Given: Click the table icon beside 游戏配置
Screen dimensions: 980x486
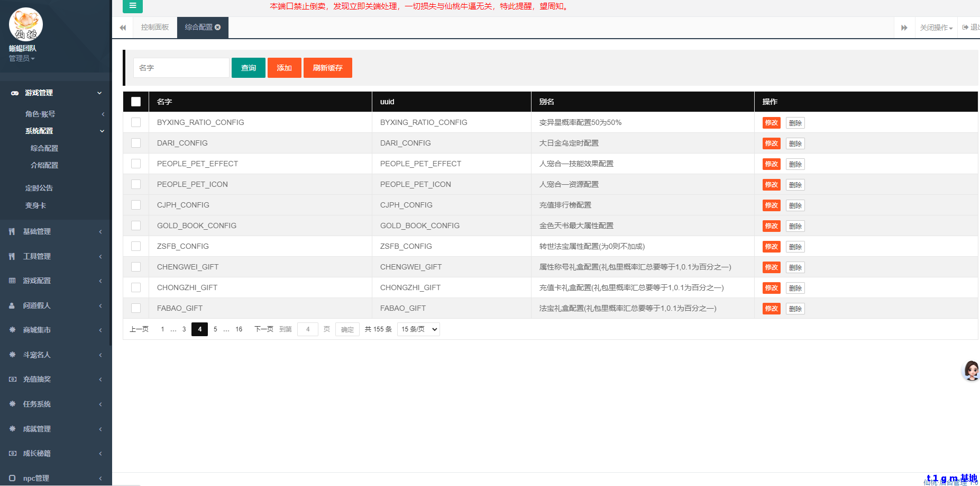Looking at the screenshot, I should (12, 281).
